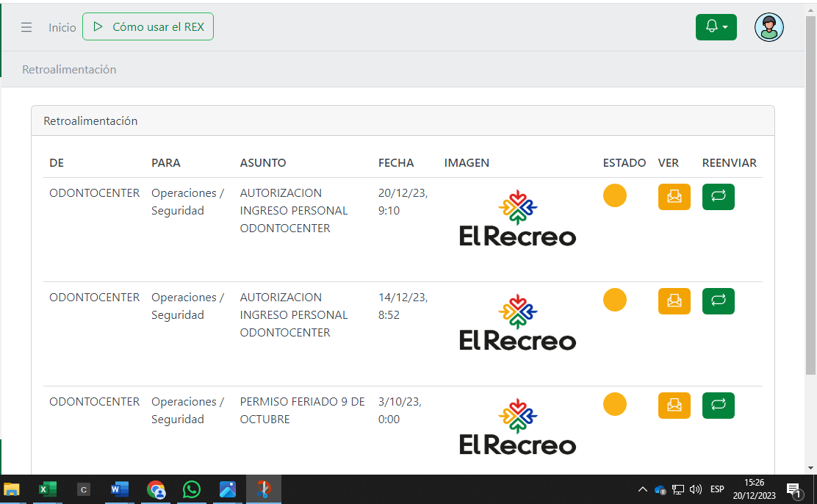Click the Cómo usar el REX button
Image resolution: width=817 pixels, height=504 pixels.
click(148, 26)
